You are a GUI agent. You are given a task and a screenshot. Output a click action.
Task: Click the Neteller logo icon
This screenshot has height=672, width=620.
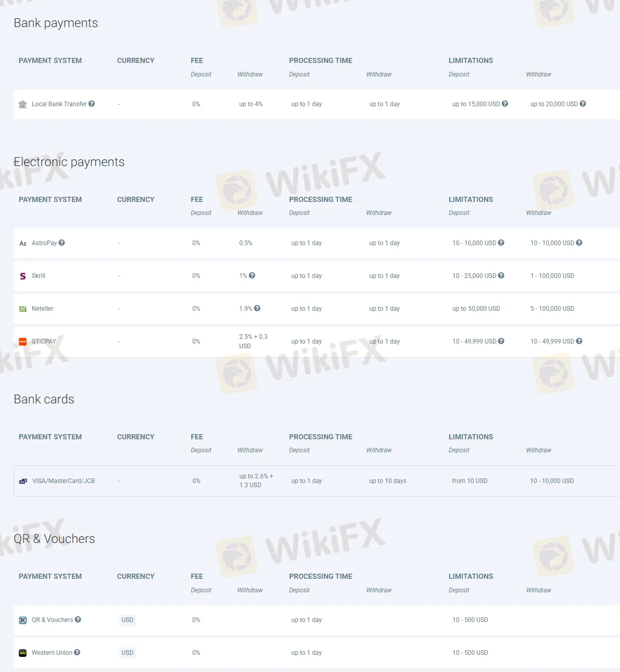pyautogui.click(x=22, y=309)
